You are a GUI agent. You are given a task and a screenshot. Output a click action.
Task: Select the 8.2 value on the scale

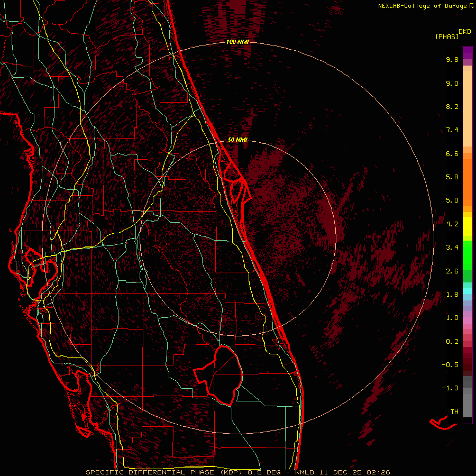pos(452,106)
